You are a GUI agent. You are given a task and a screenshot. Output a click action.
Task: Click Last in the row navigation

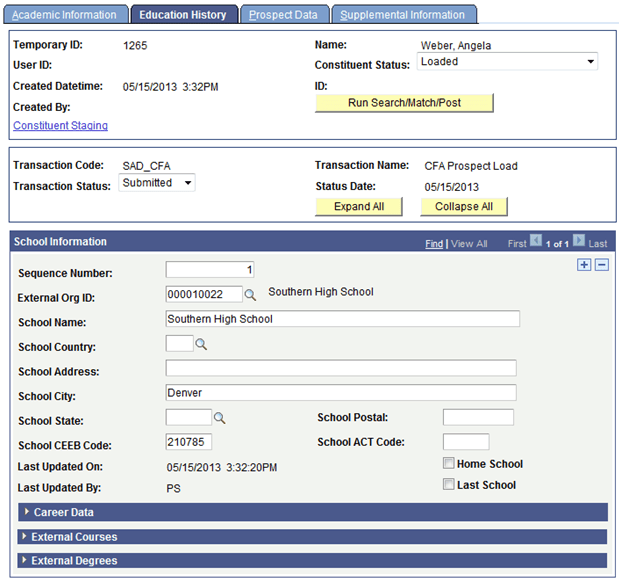pyautogui.click(x=598, y=244)
